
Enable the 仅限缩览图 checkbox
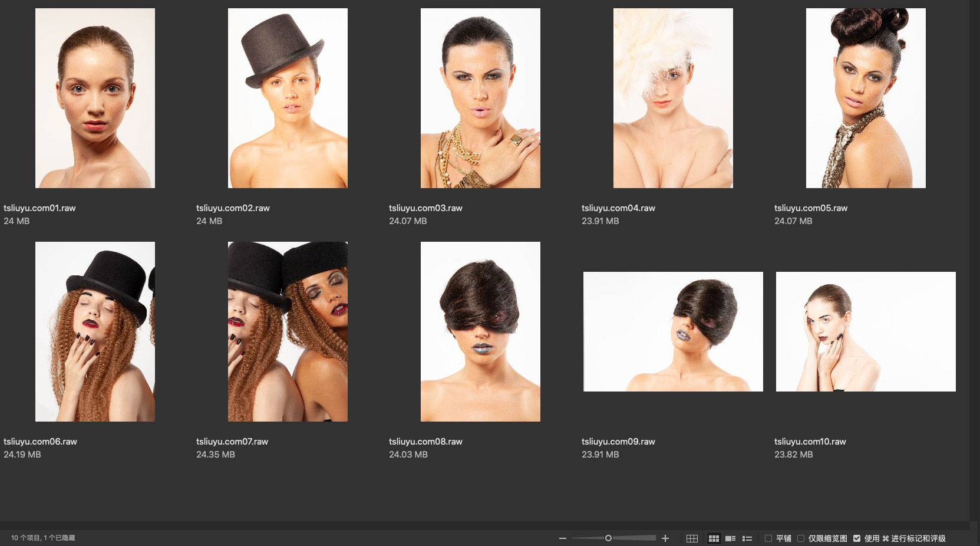pyautogui.click(x=801, y=538)
